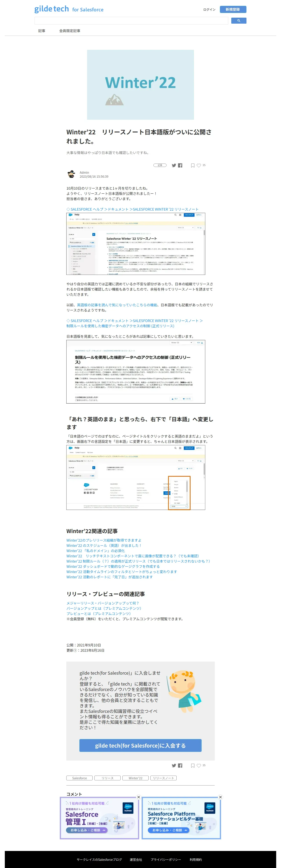This screenshot has width=281, height=868.
Task: Open Winter'22のプレリリース組織が取得できますよ link
Action: [x=104, y=540]
